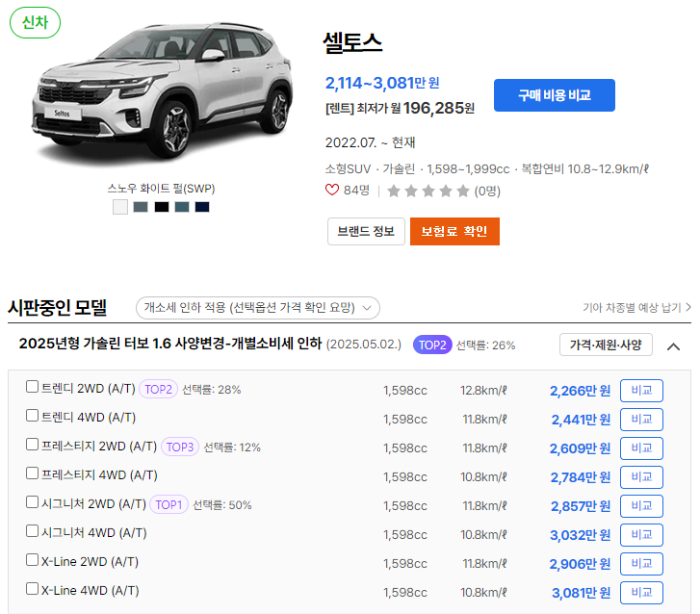Screen dimensions: 700x614
Task: Click 비교 button for 트렌디 2WD
Action: pos(641,391)
